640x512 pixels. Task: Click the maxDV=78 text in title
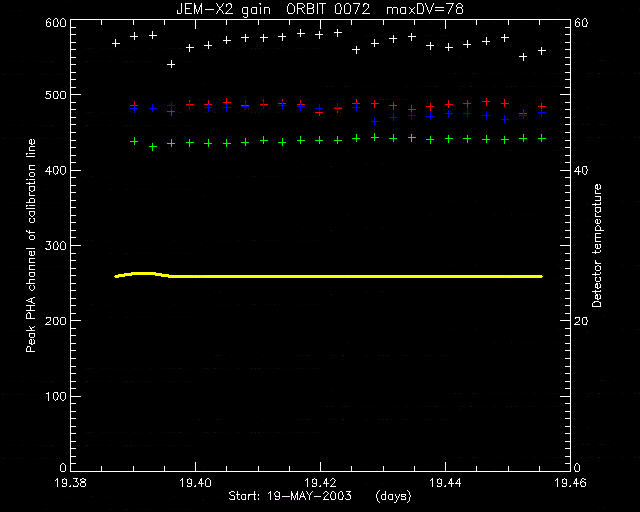click(x=425, y=9)
